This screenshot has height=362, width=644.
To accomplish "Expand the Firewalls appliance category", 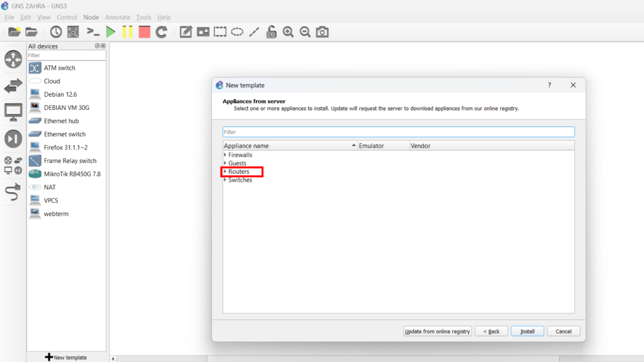I will (x=225, y=155).
